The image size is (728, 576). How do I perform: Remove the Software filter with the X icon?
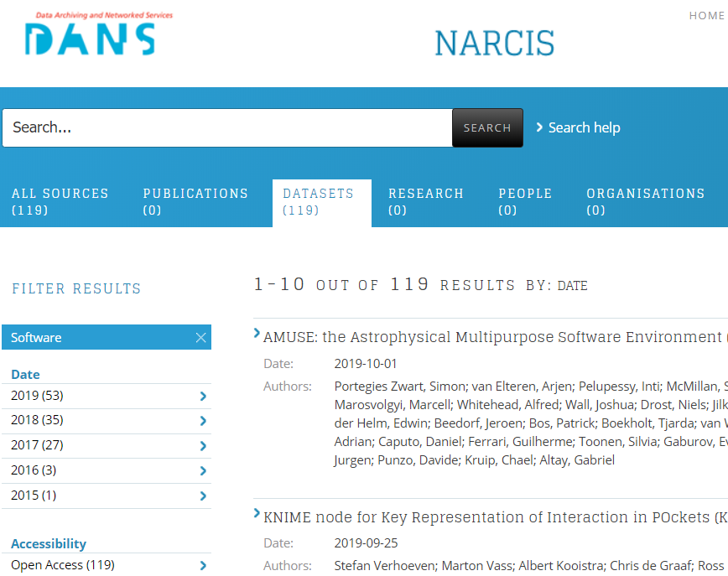click(200, 337)
